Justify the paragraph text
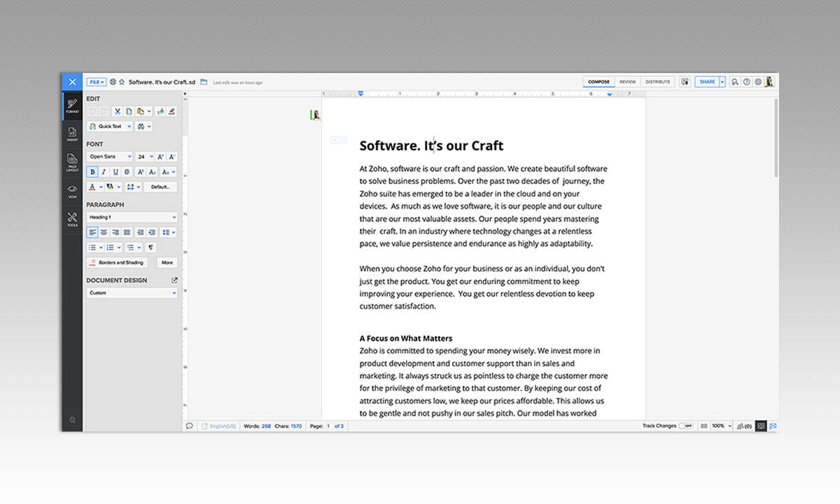 127,232
